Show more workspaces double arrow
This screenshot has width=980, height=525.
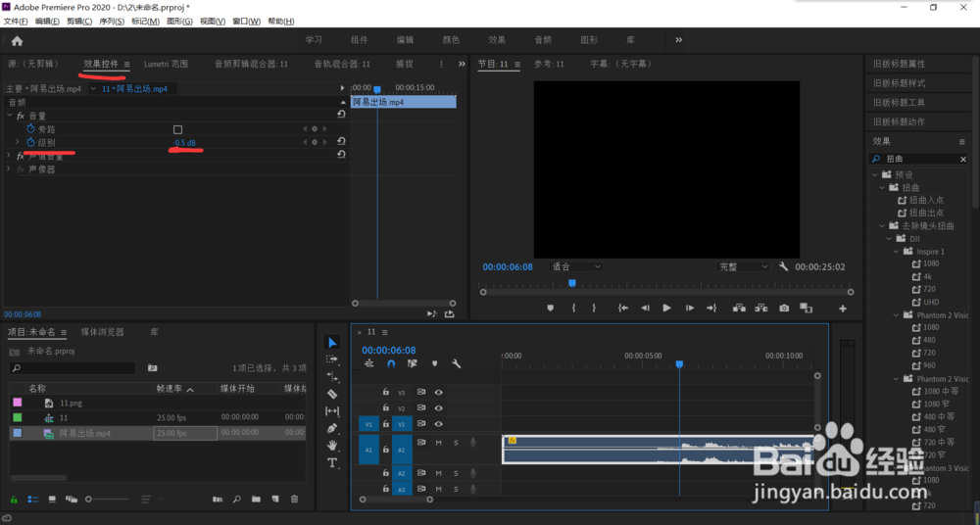(x=679, y=40)
